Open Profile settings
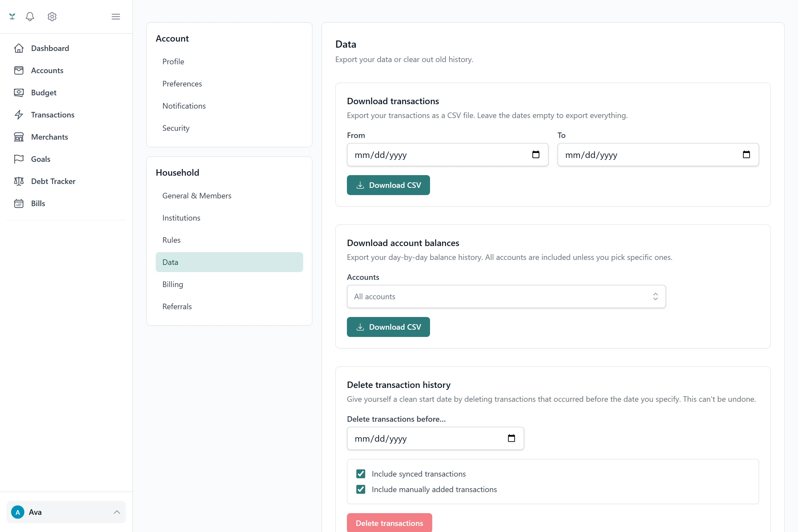Screen dimensions: 798x532 [229, 62]
